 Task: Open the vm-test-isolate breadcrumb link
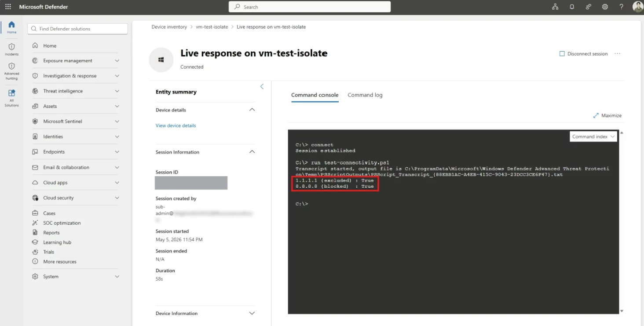click(212, 27)
